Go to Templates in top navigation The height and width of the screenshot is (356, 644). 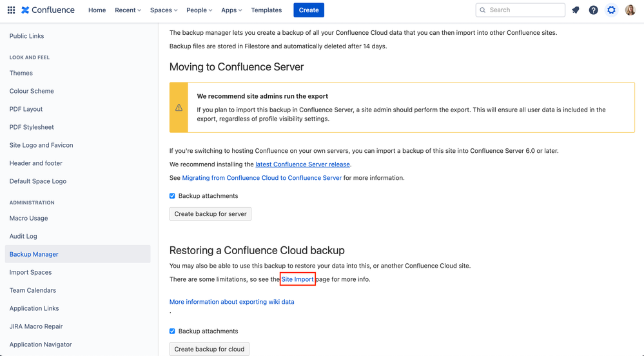click(x=266, y=10)
